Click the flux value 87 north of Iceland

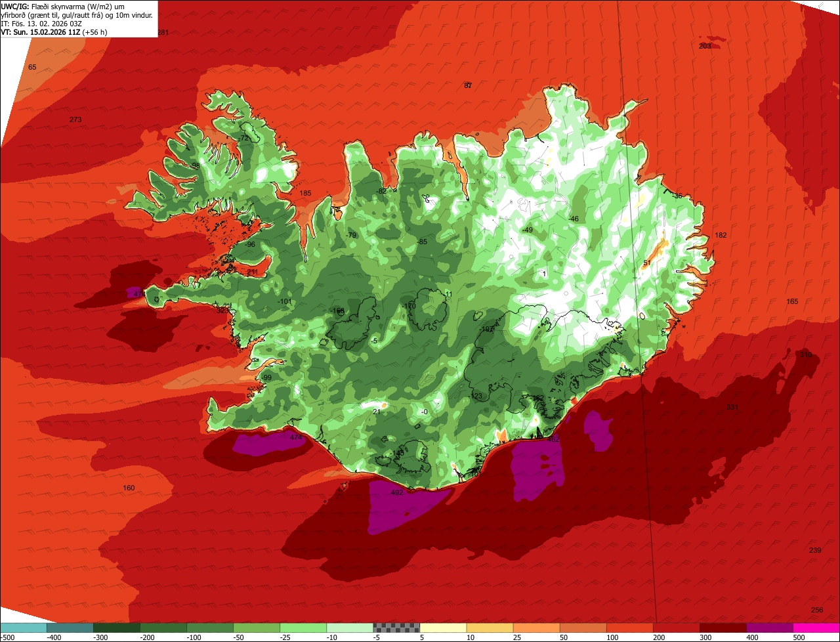[468, 85]
